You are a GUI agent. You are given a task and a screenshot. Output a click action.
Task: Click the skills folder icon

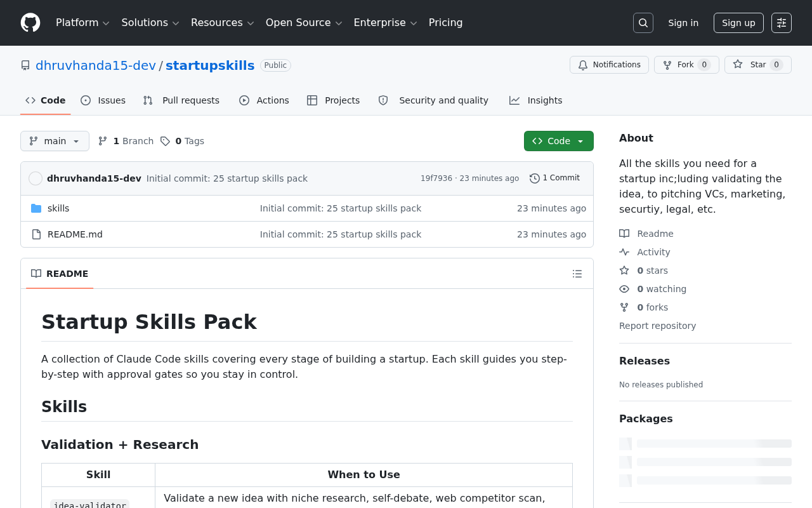[x=36, y=208]
